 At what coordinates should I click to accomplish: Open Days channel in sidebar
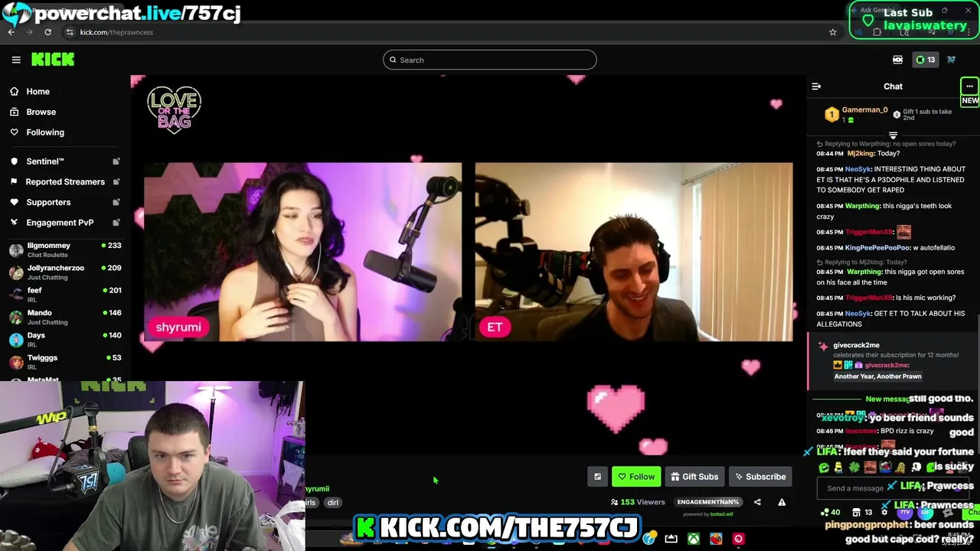65,339
